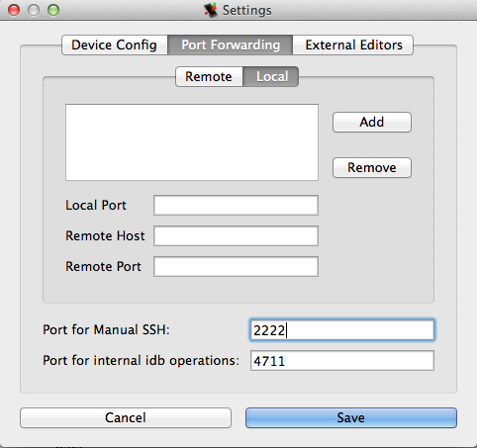477x448 pixels.
Task: Click the Settings window title text
Action: coord(247,10)
